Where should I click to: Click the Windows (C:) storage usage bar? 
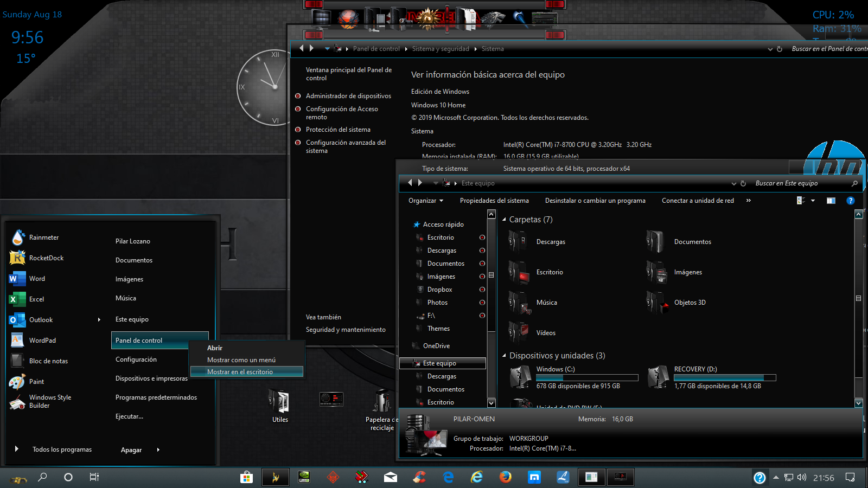point(587,377)
